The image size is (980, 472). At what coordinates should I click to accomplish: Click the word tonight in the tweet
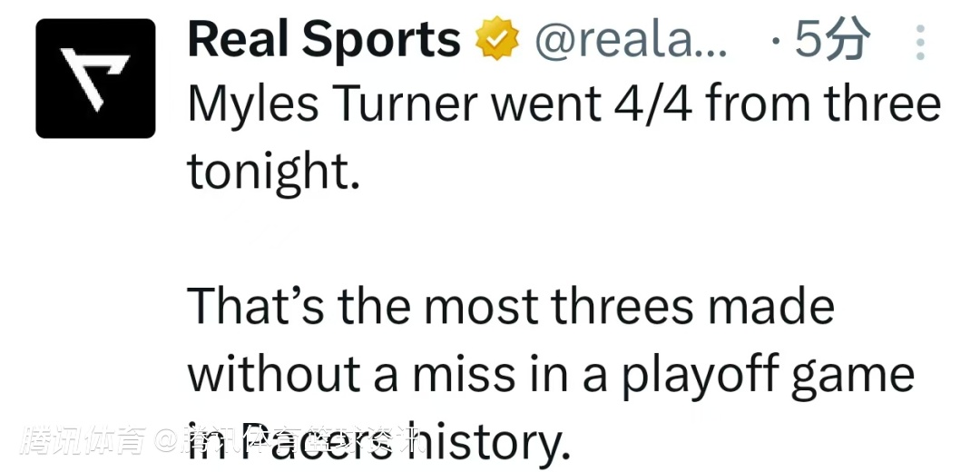click(274, 172)
